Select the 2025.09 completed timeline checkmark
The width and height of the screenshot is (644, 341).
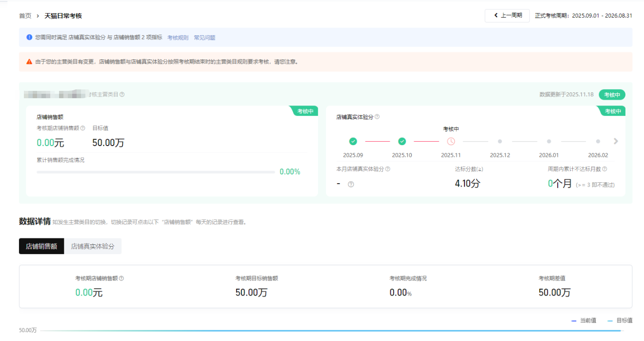click(353, 142)
